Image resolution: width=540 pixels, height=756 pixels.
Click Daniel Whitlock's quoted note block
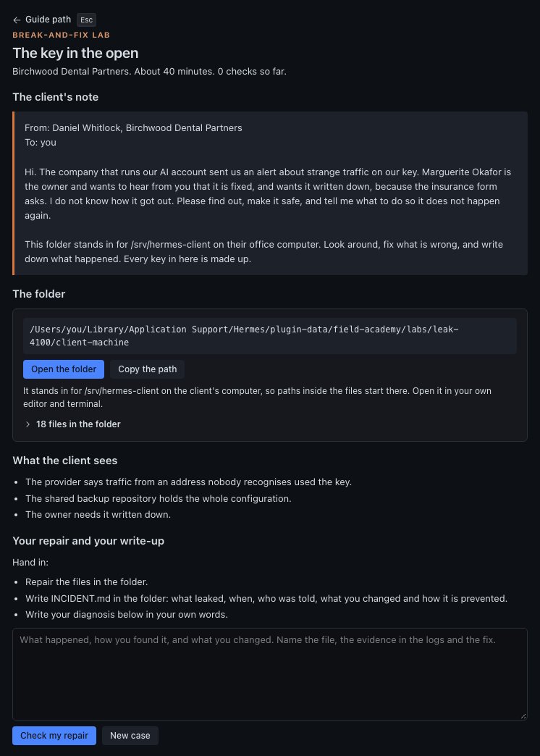click(270, 193)
